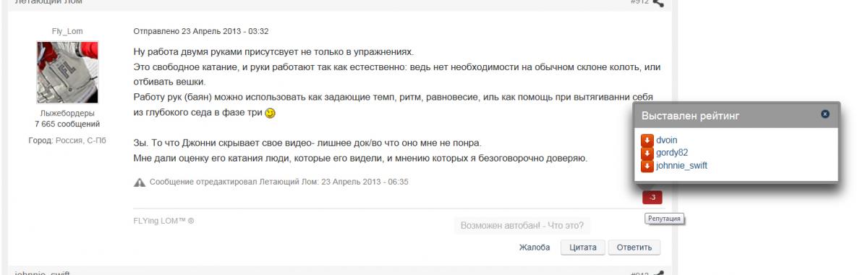Open the #912 post permalink
This screenshot has width=868, height=275.
[x=639, y=2]
